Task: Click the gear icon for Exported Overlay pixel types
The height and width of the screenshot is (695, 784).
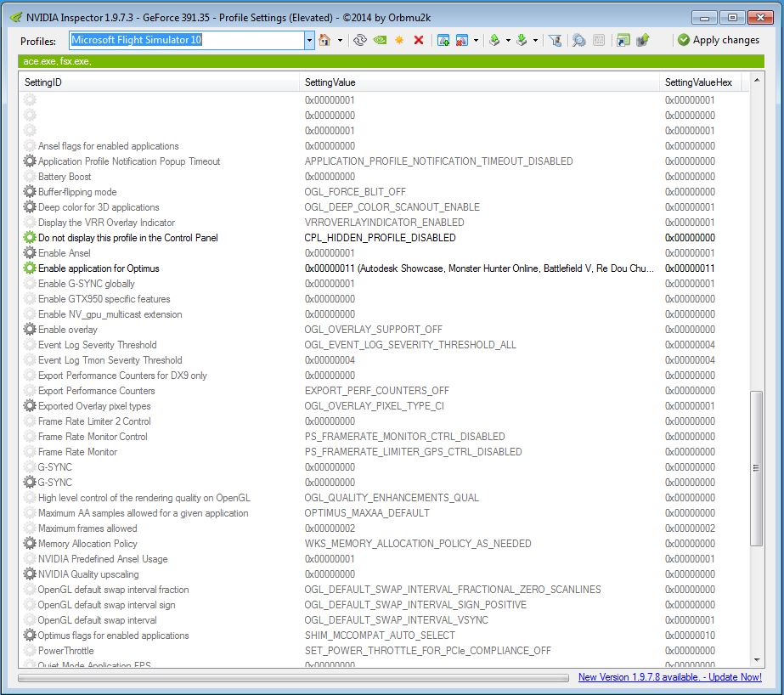Action: click(30, 406)
